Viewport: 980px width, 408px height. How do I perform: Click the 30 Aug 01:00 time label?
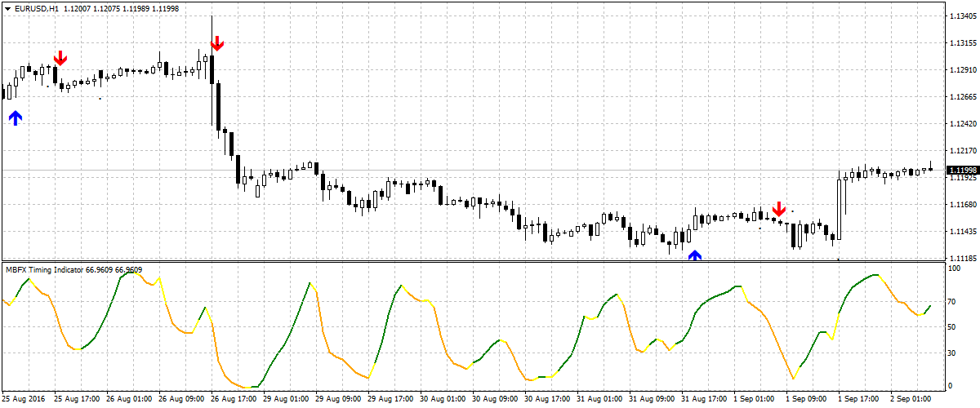click(443, 400)
